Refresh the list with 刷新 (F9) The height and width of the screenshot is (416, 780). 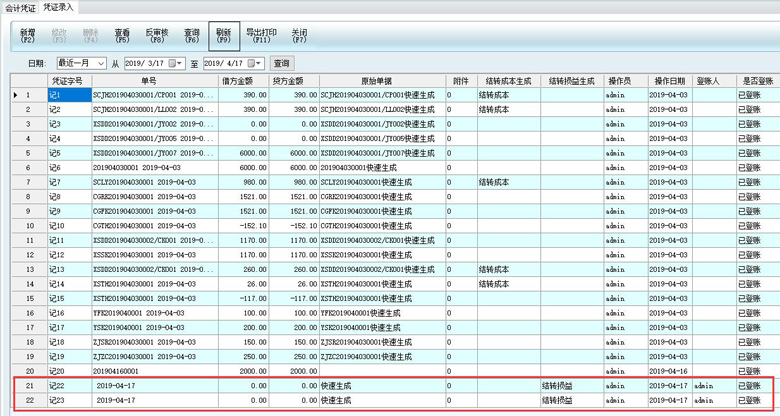click(x=223, y=36)
